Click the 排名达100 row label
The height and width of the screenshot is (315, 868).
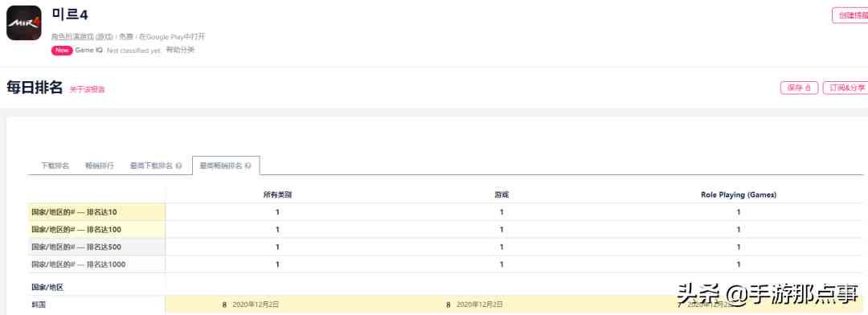pyautogui.click(x=76, y=230)
